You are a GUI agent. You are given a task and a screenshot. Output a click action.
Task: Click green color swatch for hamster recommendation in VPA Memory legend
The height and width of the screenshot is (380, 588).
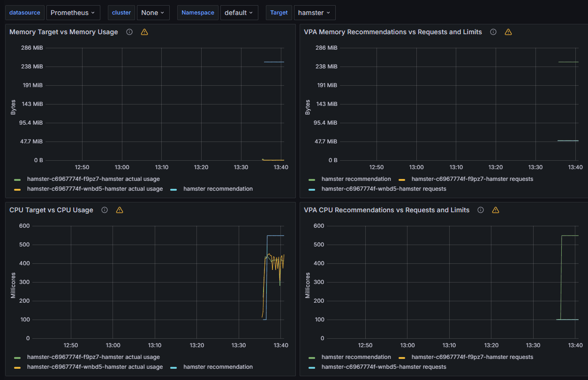pos(312,179)
